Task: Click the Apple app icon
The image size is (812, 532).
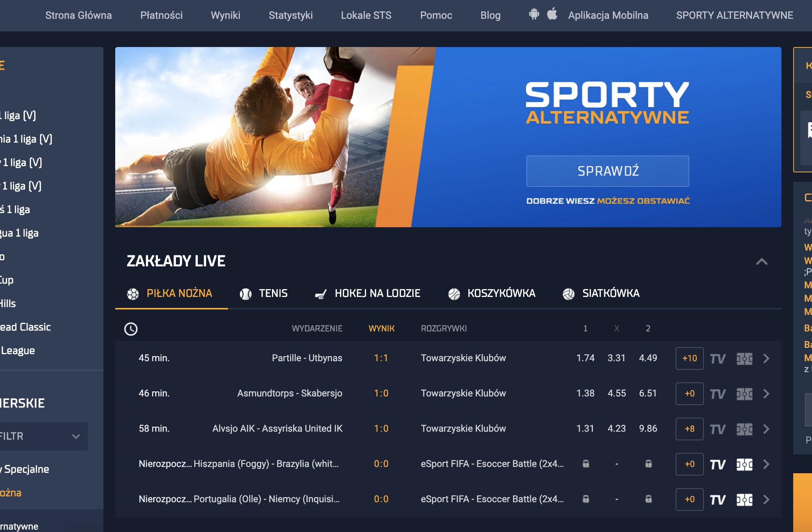Action: (552, 14)
